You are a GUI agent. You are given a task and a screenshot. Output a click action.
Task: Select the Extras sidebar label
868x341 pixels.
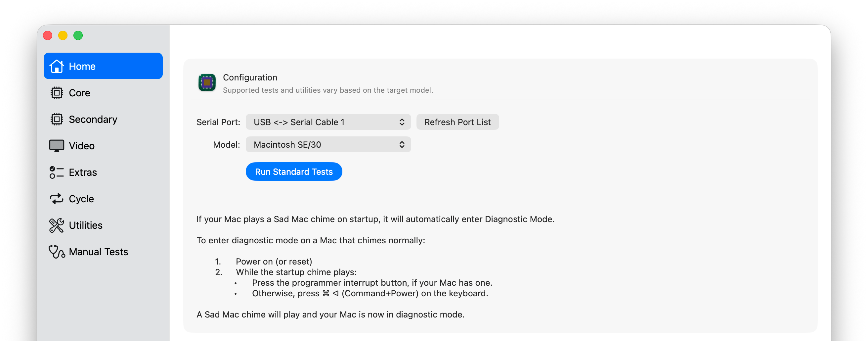[x=83, y=172]
